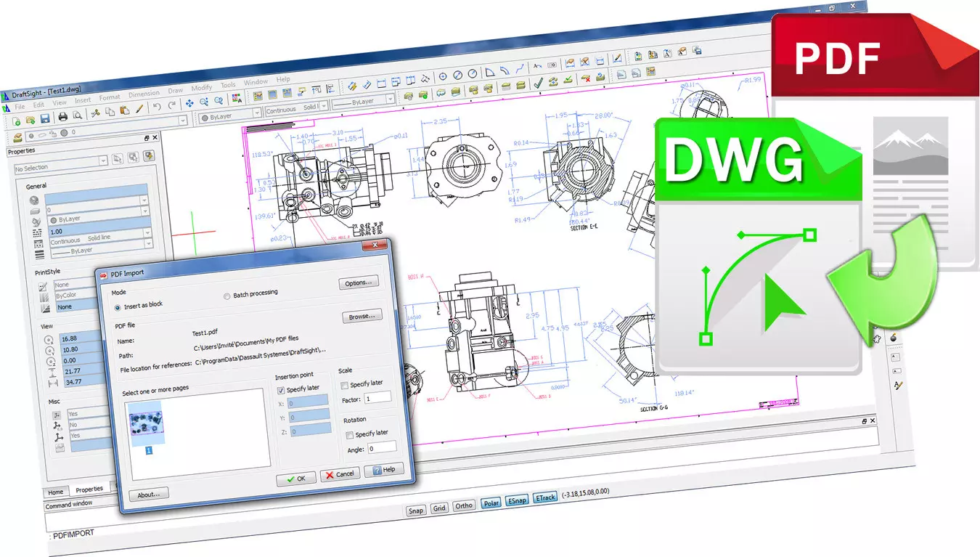The width and height of the screenshot is (980, 557).
Task: Click the Rotation Angle input field
Action: click(x=383, y=448)
